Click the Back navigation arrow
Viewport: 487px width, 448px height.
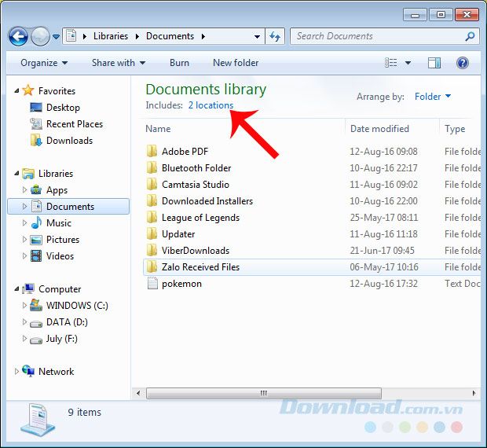(18, 36)
